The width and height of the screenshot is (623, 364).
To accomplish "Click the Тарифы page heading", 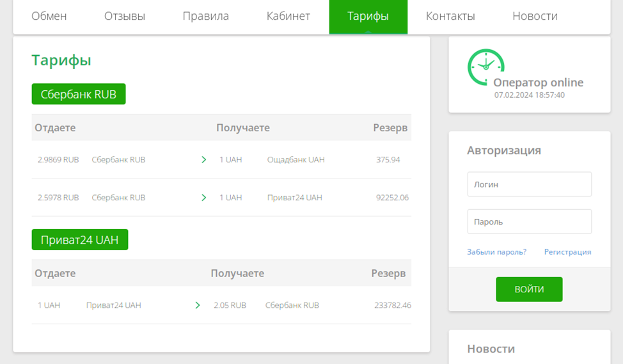I will click(x=61, y=60).
